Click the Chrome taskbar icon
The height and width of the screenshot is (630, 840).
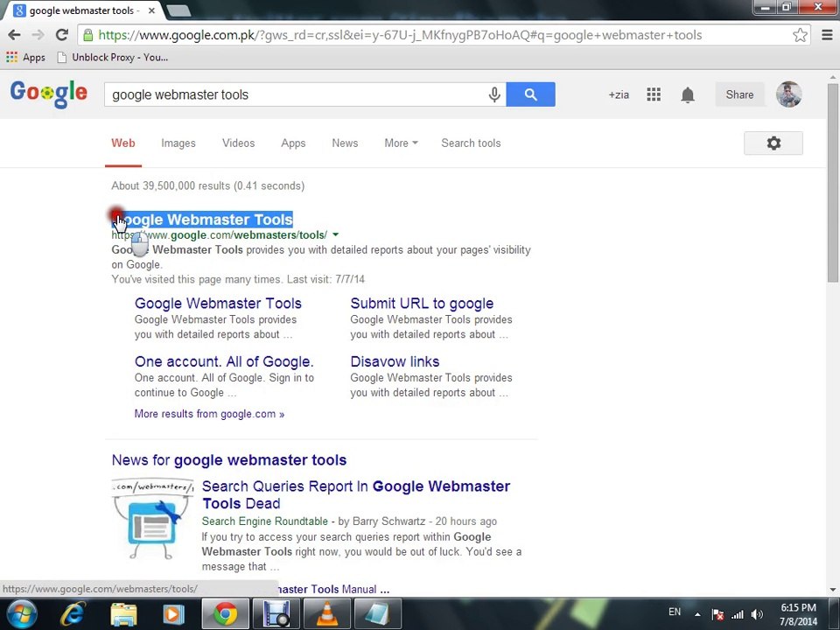[226, 614]
